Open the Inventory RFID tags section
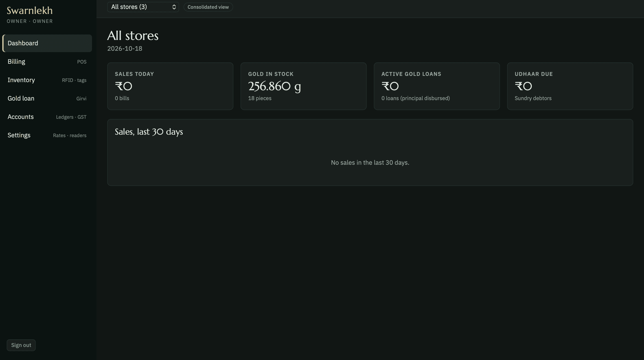Viewport: 644px width, 360px height. [47, 80]
